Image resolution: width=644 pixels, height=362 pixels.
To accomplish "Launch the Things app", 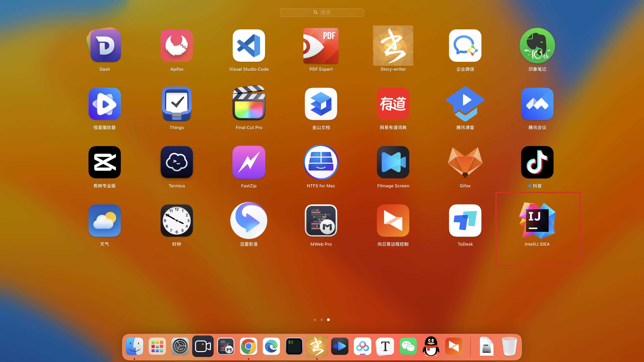I will pos(177,104).
